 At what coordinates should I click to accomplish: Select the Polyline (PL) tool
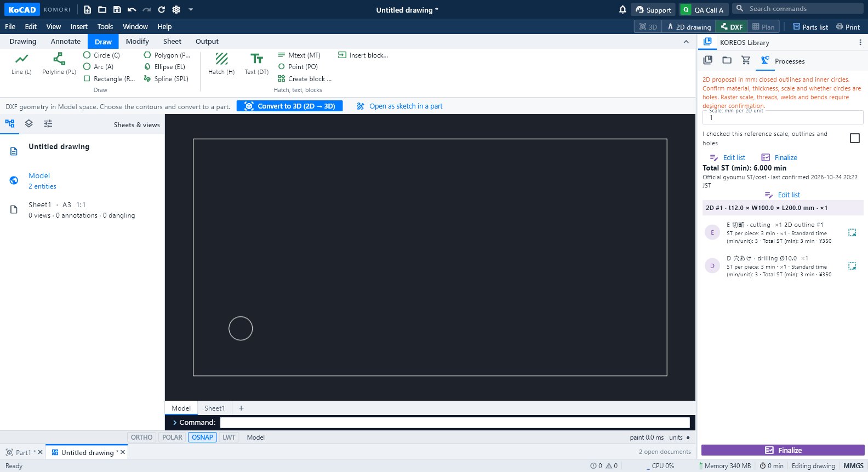coord(59,64)
